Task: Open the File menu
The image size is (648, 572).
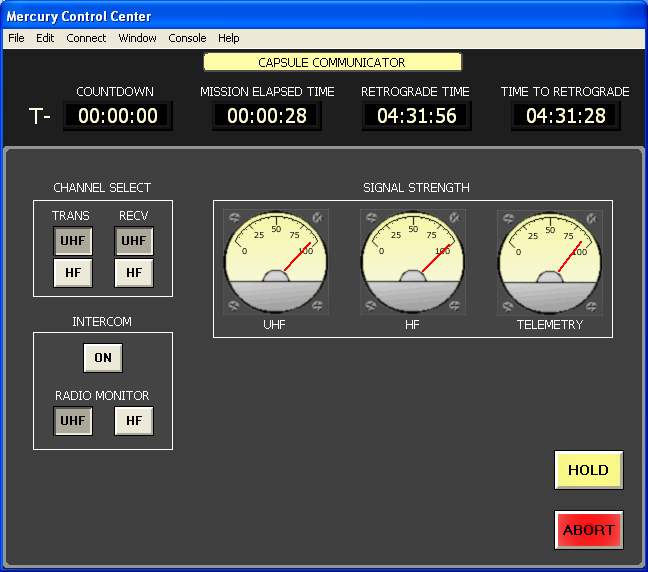Action: (x=16, y=38)
